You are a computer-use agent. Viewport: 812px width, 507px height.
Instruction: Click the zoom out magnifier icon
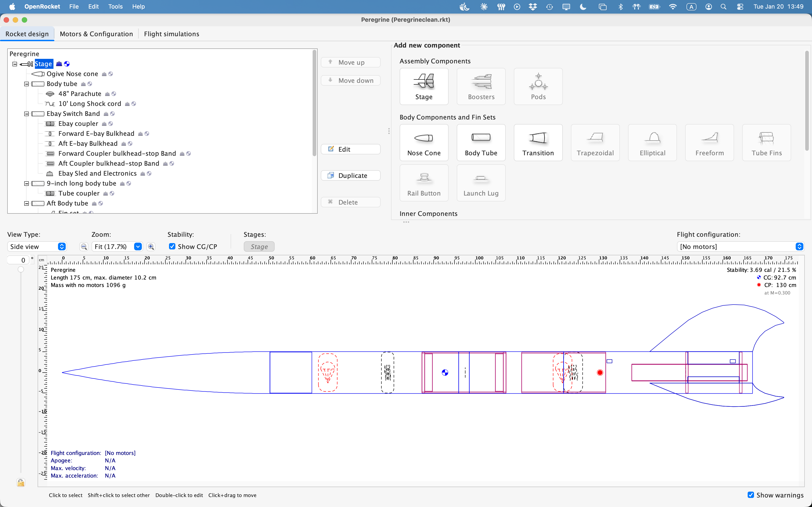click(x=84, y=247)
